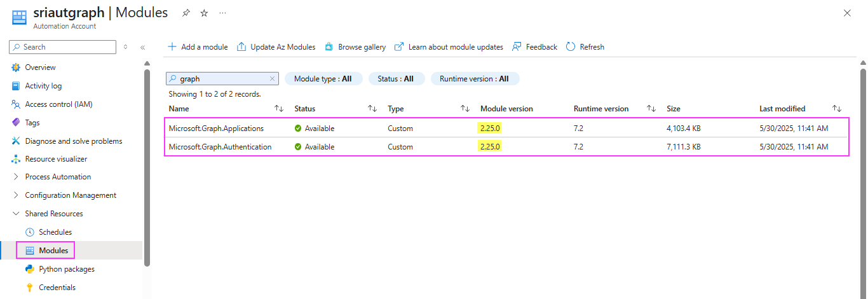Screen dimensions: 868x299
Task: Sort table by Status column
Action: (x=372, y=109)
